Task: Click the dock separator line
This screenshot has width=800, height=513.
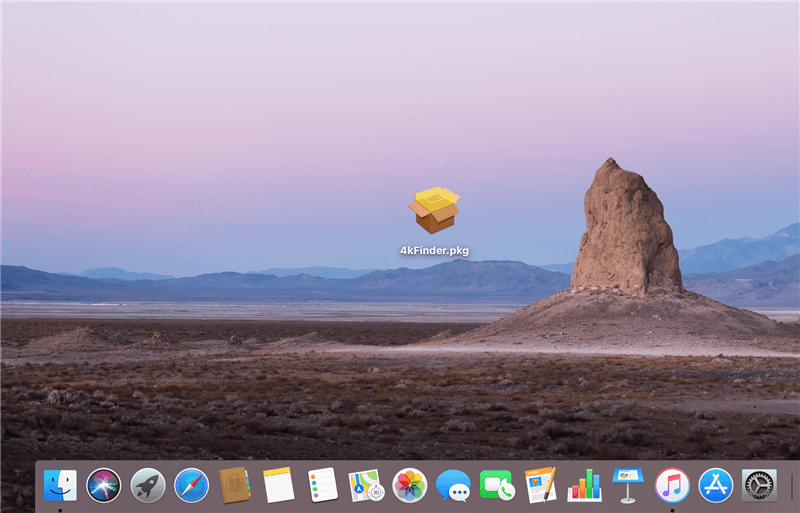Action: (x=791, y=486)
